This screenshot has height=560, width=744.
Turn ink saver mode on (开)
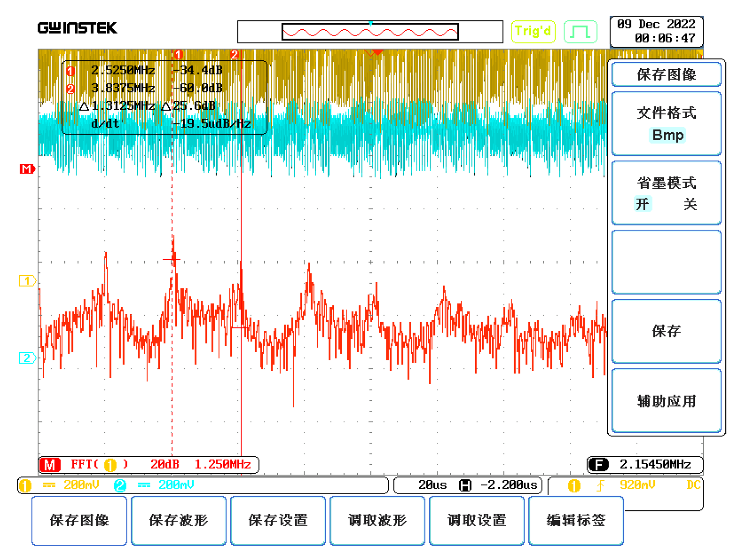(x=642, y=204)
